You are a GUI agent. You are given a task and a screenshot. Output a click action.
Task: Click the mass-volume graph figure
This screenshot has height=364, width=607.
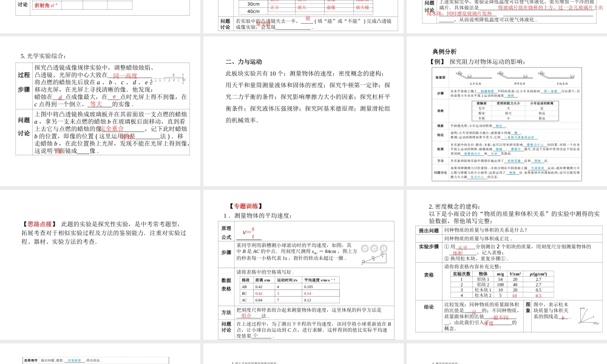(588, 315)
